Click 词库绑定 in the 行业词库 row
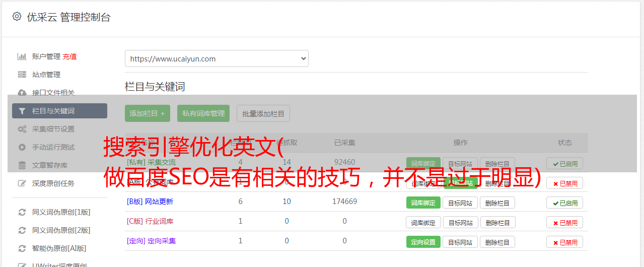Viewport: 644px width, 267px height. (423, 222)
